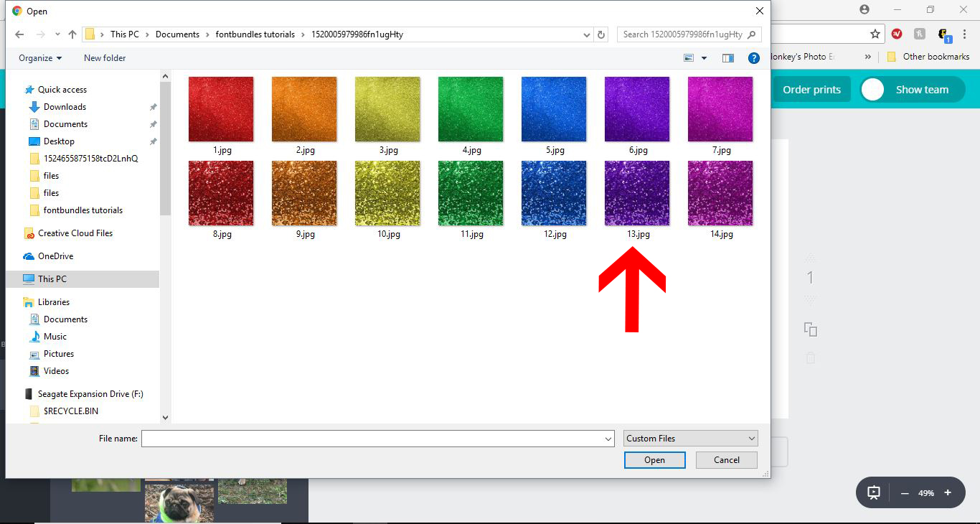
Task: Click the search magnifier in the search box
Action: tap(751, 34)
